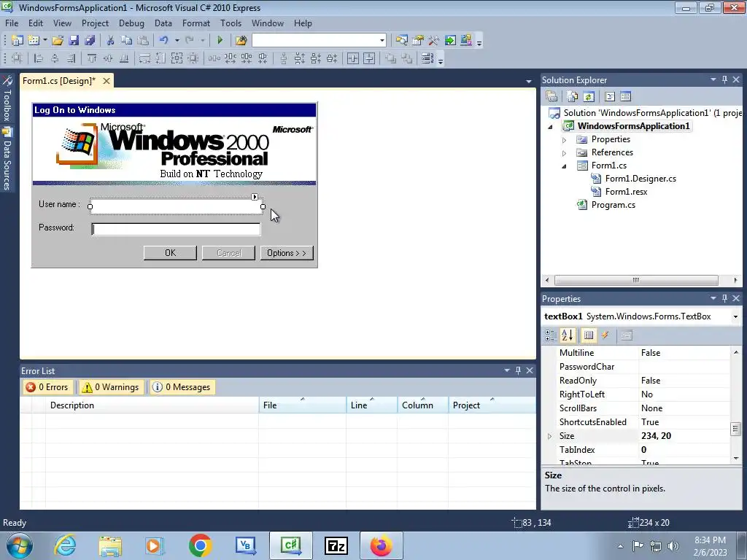Collapse the Form1.cs node

[564, 166]
